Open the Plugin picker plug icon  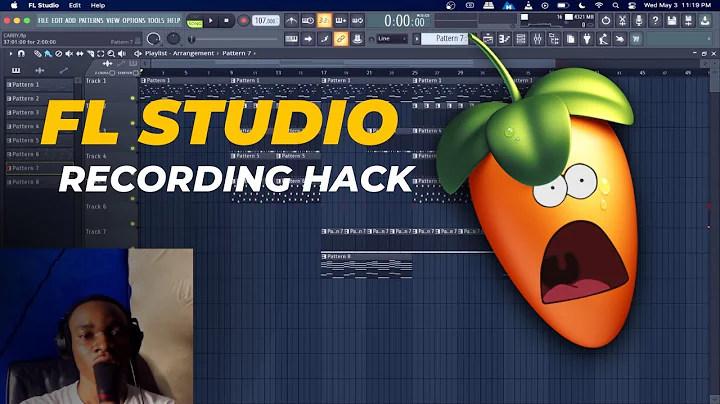587,39
